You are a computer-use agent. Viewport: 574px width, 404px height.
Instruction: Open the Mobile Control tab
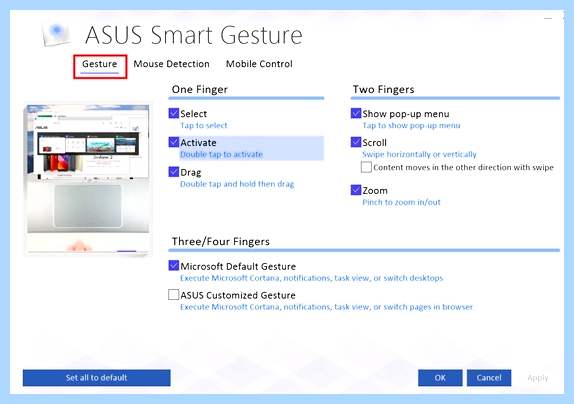(x=259, y=64)
